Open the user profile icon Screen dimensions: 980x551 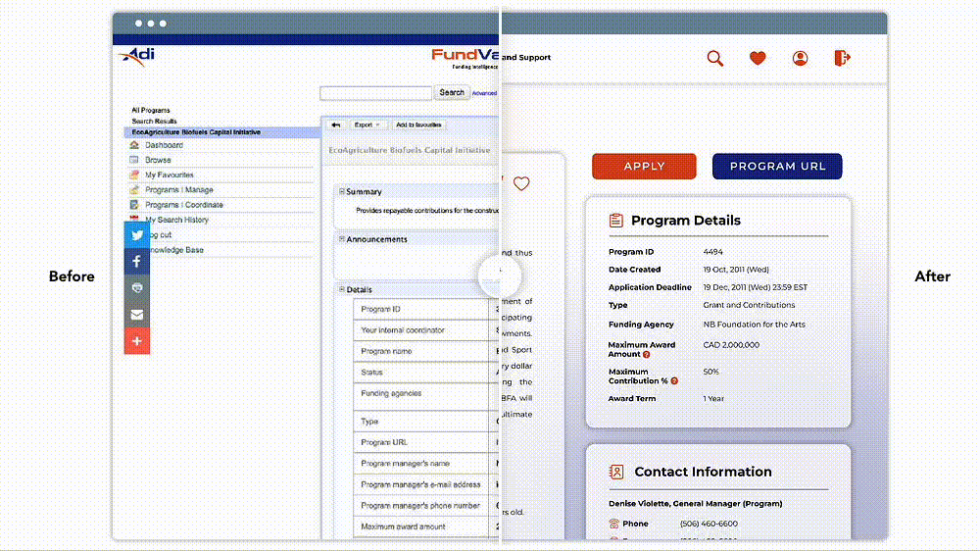point(800,58)
